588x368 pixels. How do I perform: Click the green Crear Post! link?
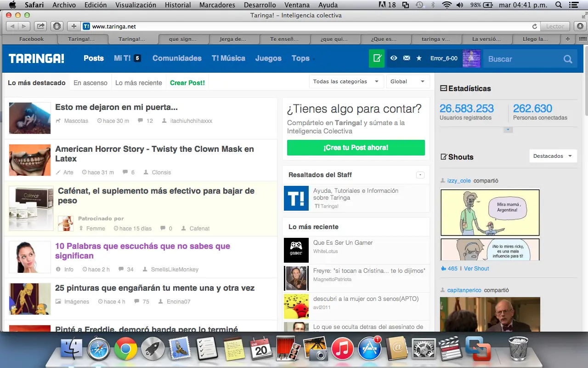(x=187, y=83)
